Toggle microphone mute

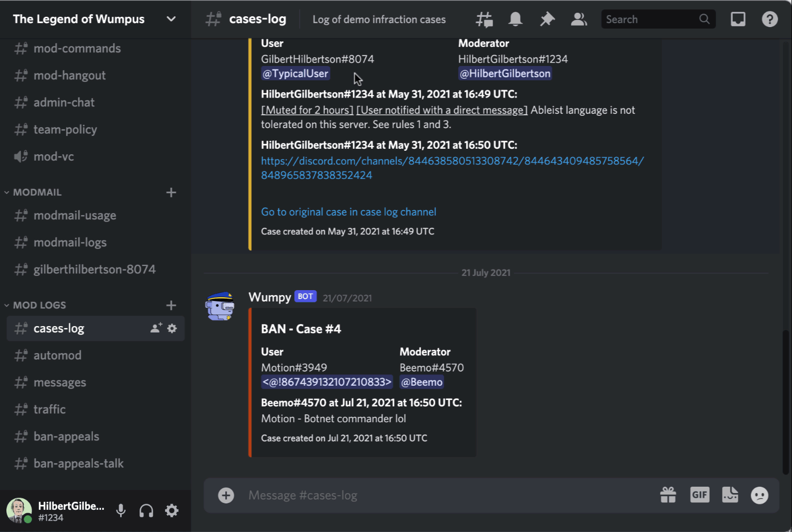point(121,511)
